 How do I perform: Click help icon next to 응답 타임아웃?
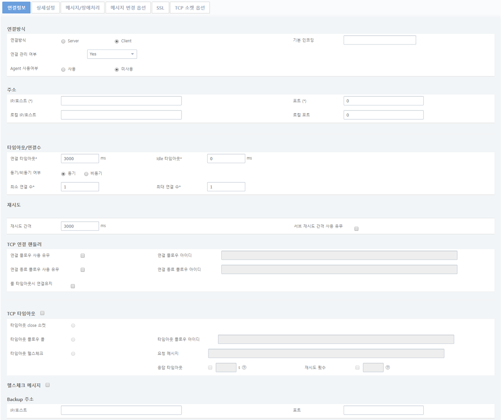tap(244, 367)
